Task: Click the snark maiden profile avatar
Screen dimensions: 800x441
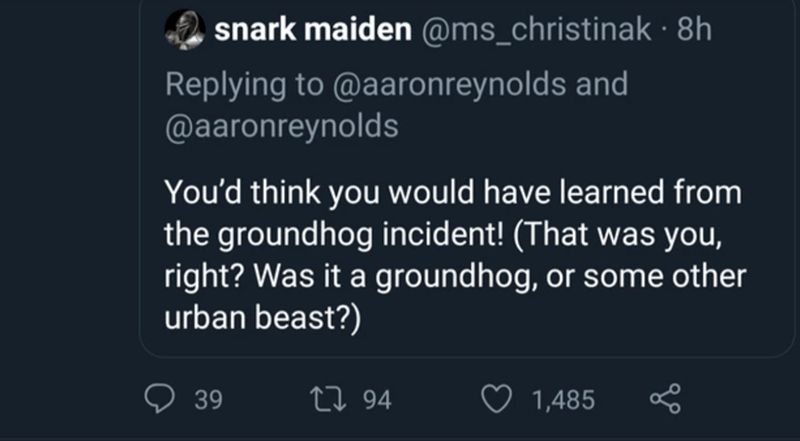Action: (181, 32)
